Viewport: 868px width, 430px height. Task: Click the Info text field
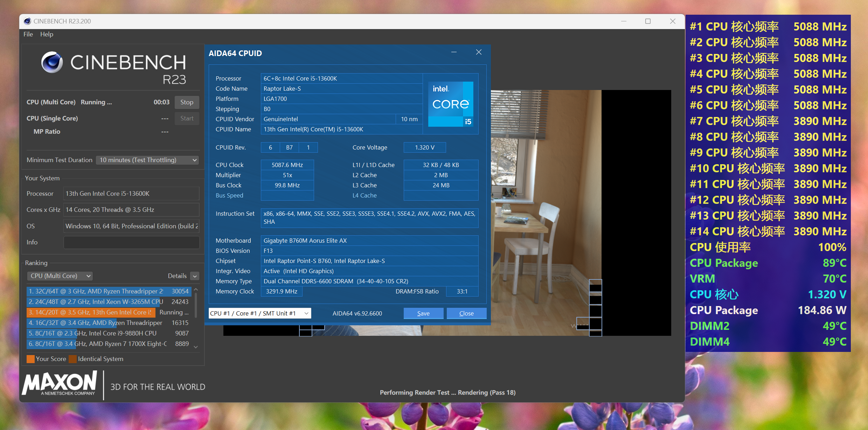131,242
